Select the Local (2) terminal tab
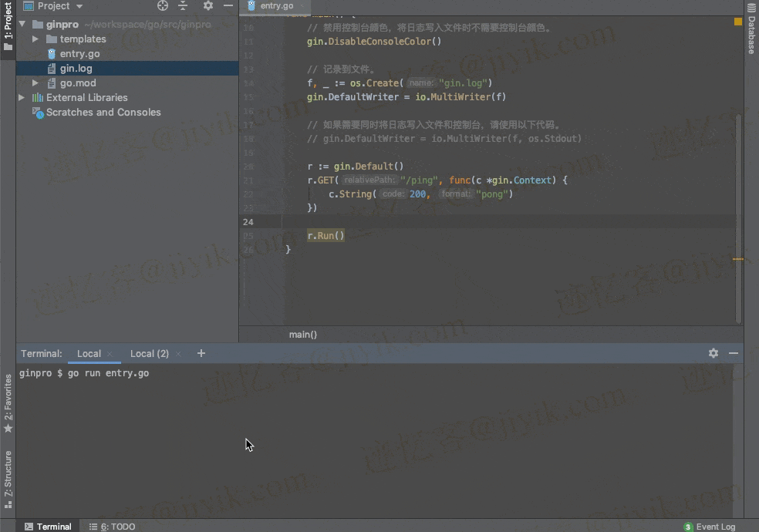This screenshot has width=759, height=532. point(149,354)
